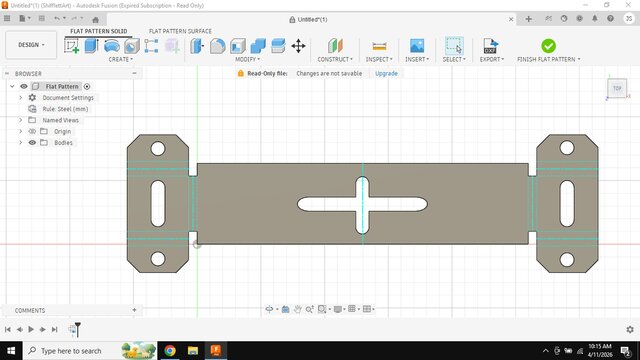Open the timeline settings gear
This screenshot has width=640, height=360.
(x=630, y=329)
